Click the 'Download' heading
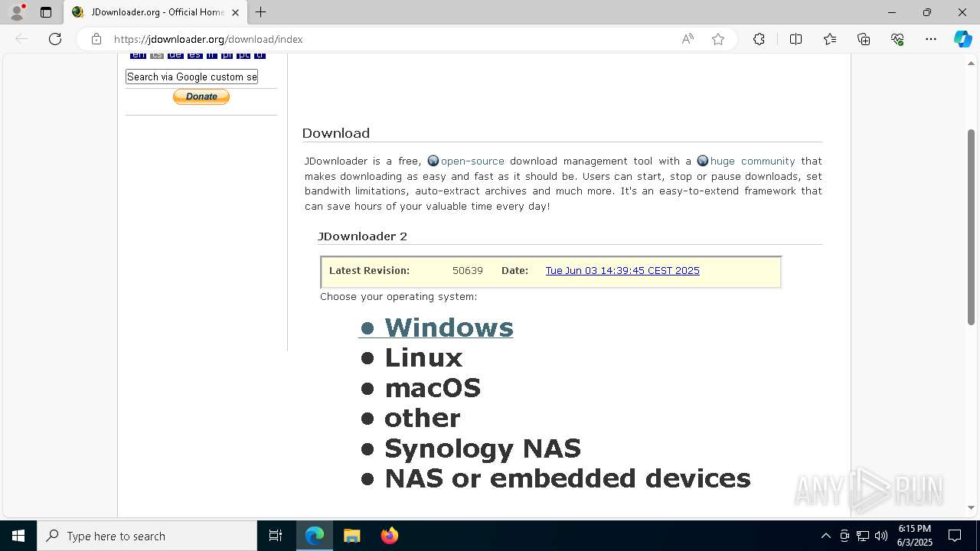The width and height of the screenshot is (980, 551). (x=336, y=133)
